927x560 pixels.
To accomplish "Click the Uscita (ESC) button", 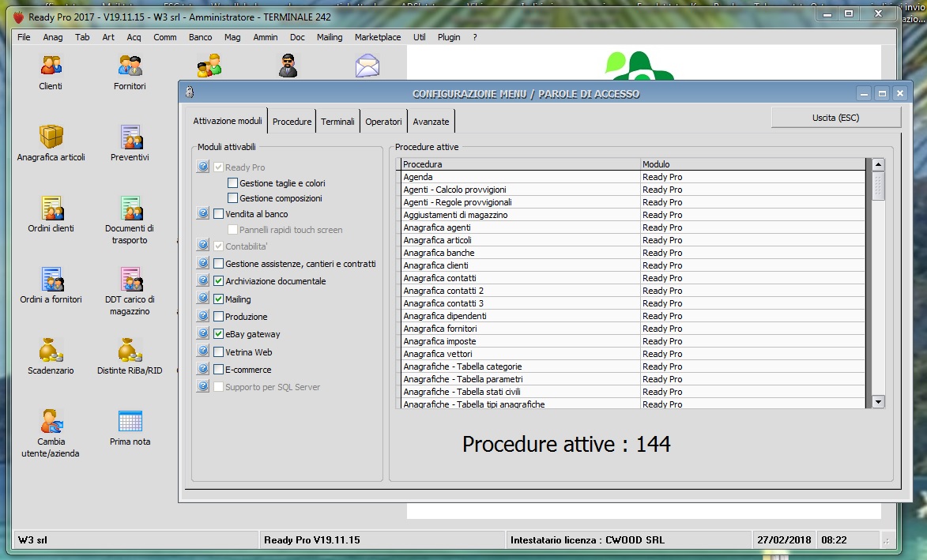I will (x=836, y=118).
